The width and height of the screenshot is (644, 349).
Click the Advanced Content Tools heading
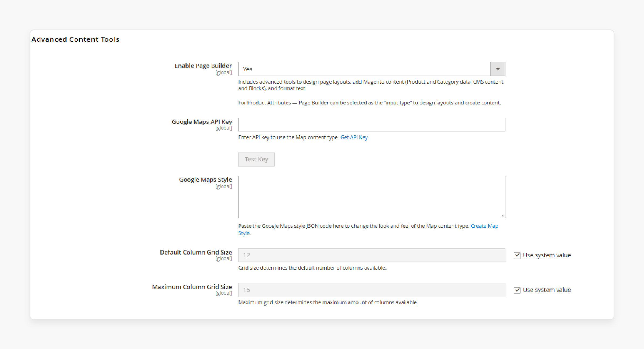click(75, 39)
